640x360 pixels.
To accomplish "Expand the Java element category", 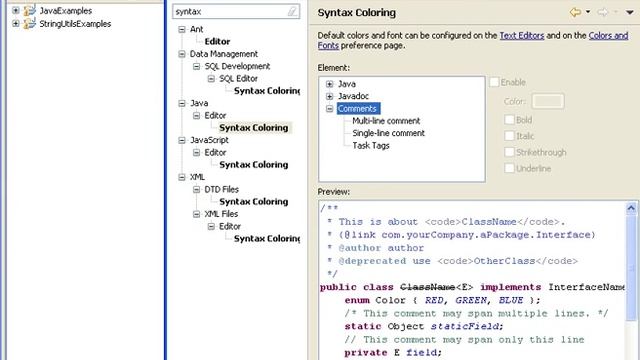I will 329,84.
